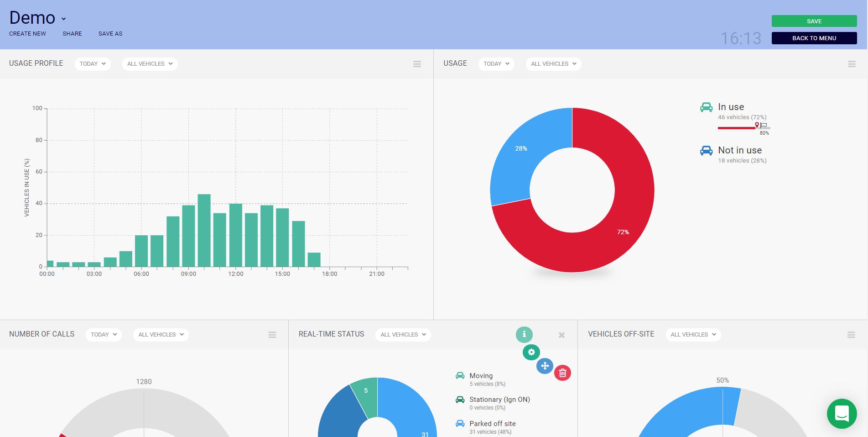Click SHARE in the header
The image size is (868, 437).
click(72, 34)
